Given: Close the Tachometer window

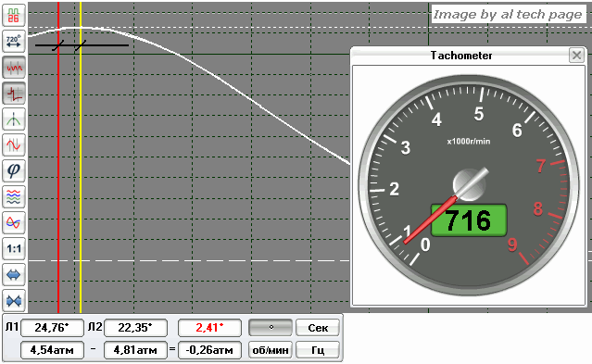Looking at the screenshot, I should (576, 56).
